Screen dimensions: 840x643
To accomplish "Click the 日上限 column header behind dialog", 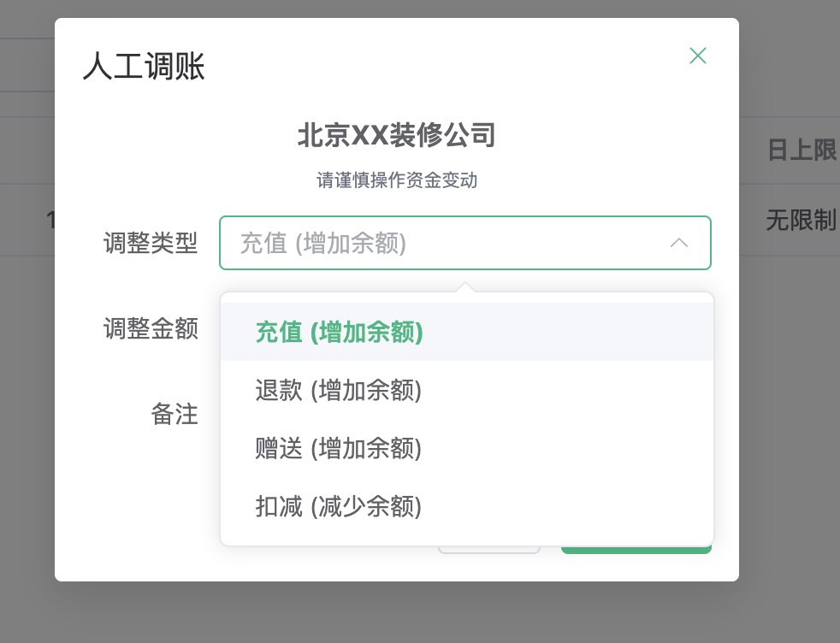I will click(x=801, y=150).
